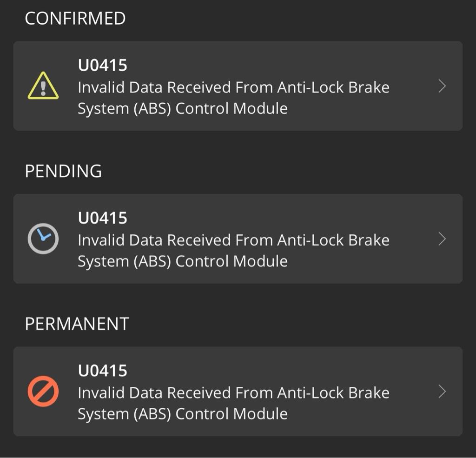Open the Pending "Invalid Data Received" text line

[x=177, y=240]
